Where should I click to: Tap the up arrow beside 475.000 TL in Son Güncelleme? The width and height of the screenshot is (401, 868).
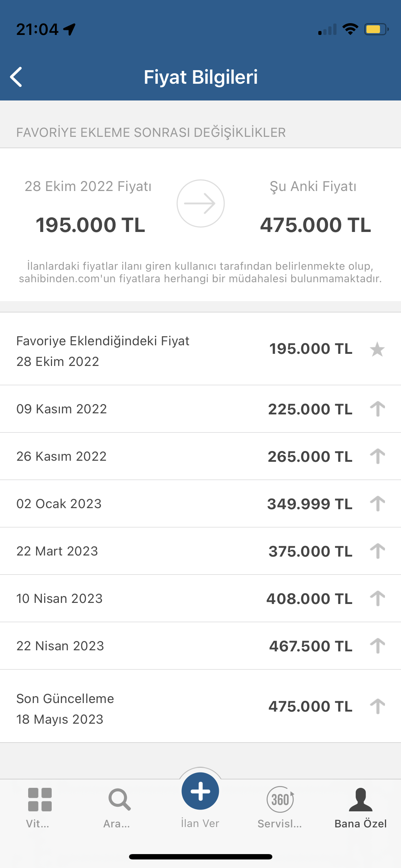point(377,706)
